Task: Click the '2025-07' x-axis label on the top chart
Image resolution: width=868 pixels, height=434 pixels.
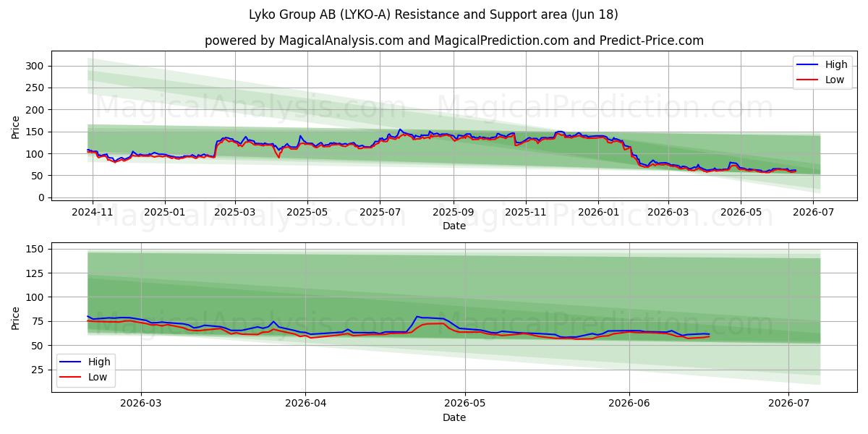Action: pyautogui.click(x=380, y=213)
